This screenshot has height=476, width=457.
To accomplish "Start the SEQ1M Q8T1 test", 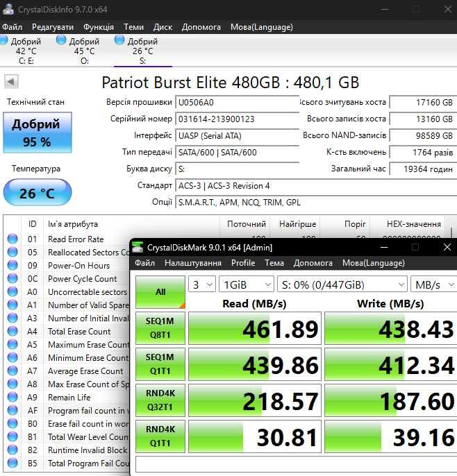I will click(x=160, y=328).
